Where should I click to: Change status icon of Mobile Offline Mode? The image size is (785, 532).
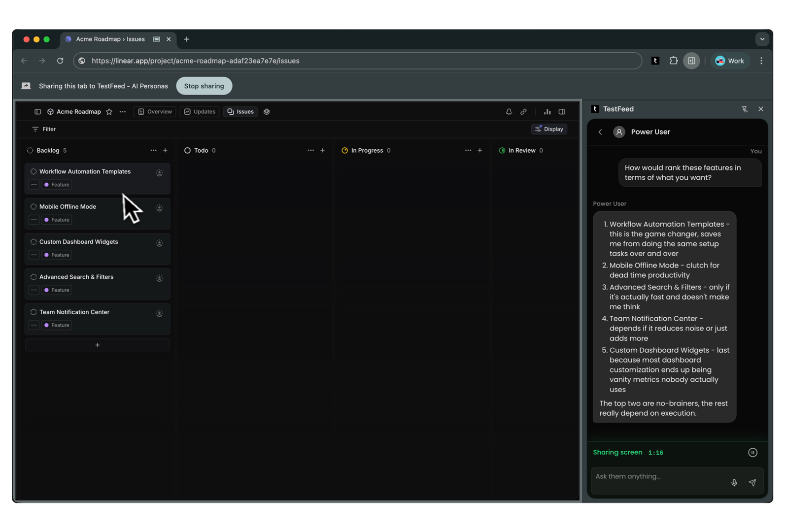tap(34, 207)
